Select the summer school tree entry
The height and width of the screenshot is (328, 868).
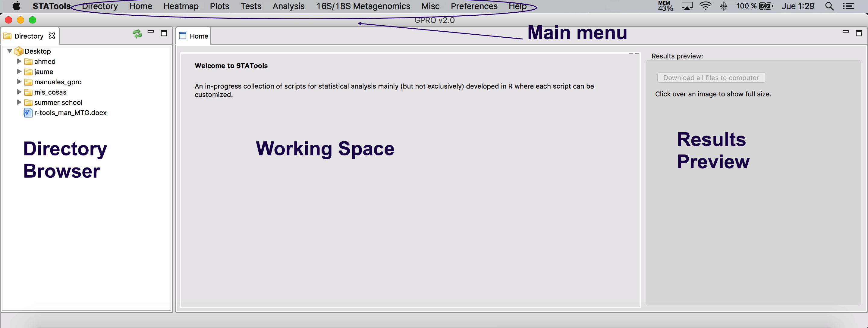58,102
